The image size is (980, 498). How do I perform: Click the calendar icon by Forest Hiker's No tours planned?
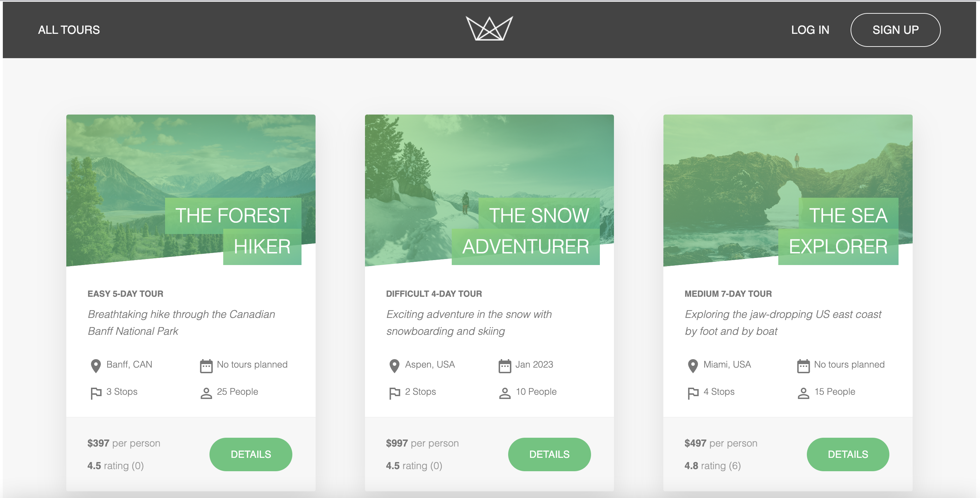click(x=206, y=366)
